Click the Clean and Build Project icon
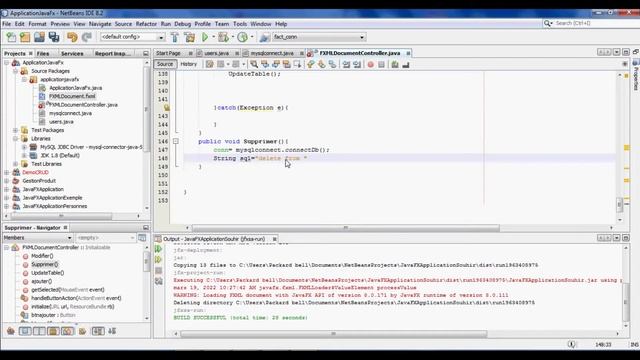 point(189,37)
